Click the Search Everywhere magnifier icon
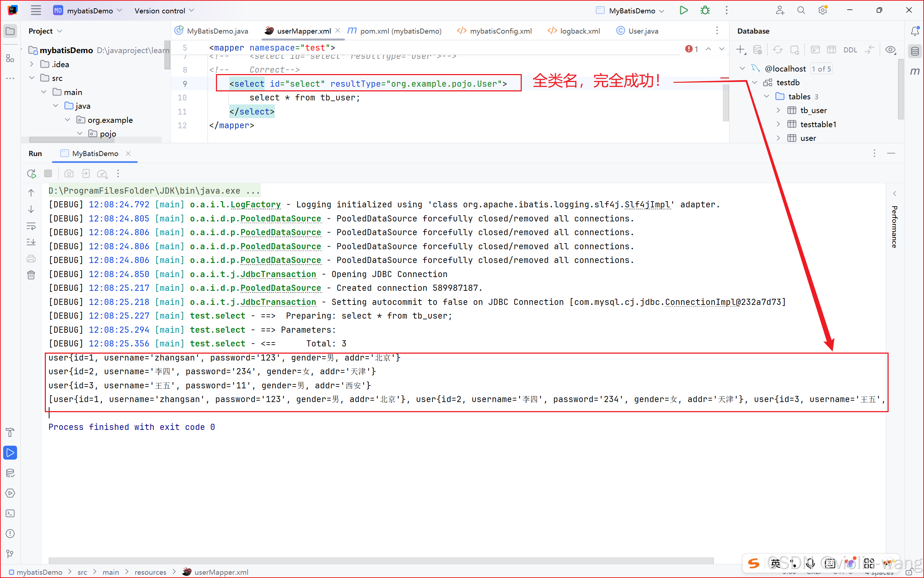The image size is (924, 578). (801, 10)
